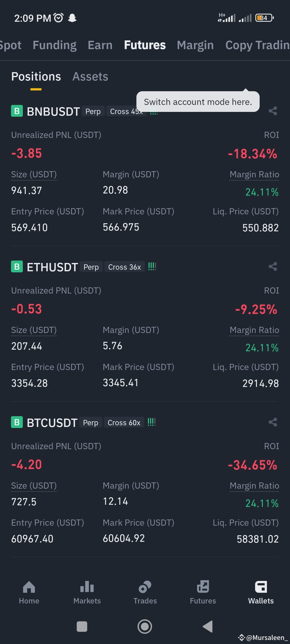The image size is (290, 644).
Task: Go to Trades in bottom bar
Action: click(145, 592)
